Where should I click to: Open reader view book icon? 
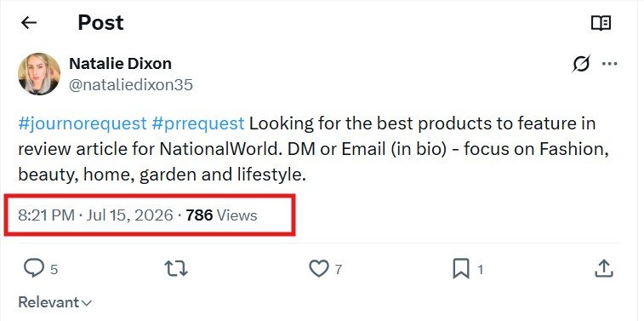(x=601, y=23)
